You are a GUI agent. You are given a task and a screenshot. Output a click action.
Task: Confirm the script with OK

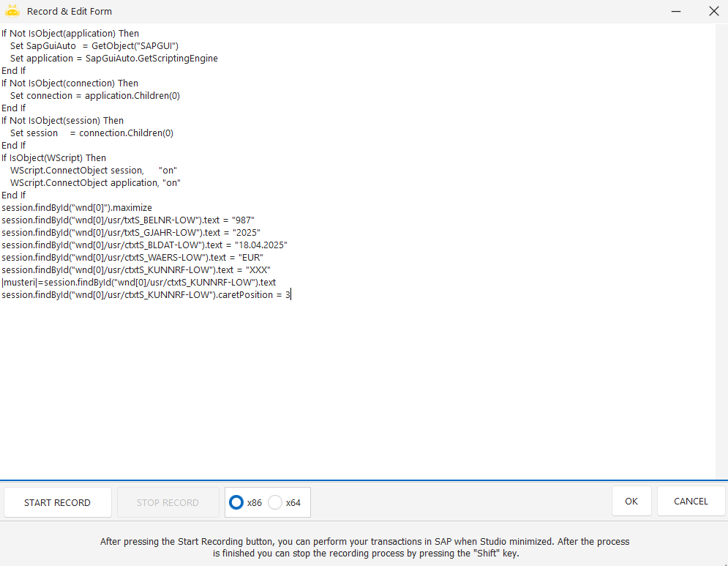631,502
